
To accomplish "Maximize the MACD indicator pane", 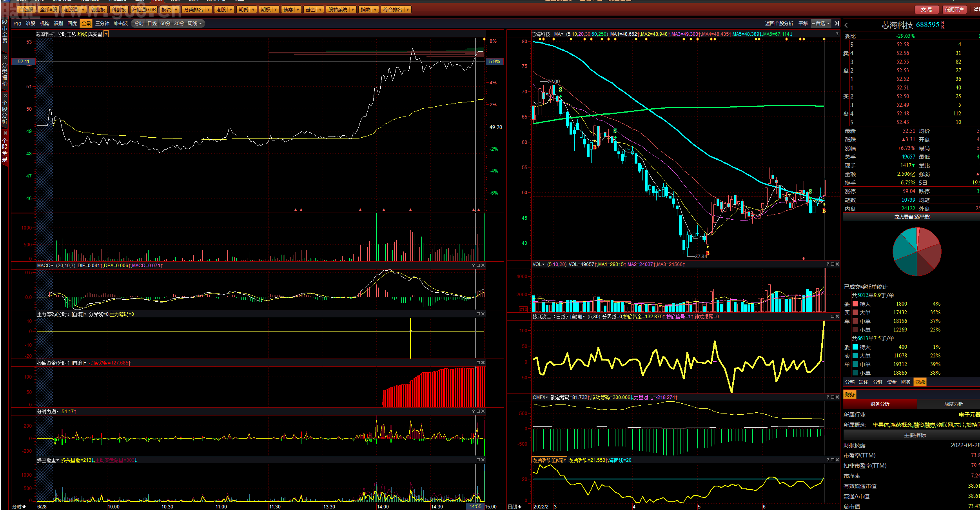I will [x=478, y=266].
